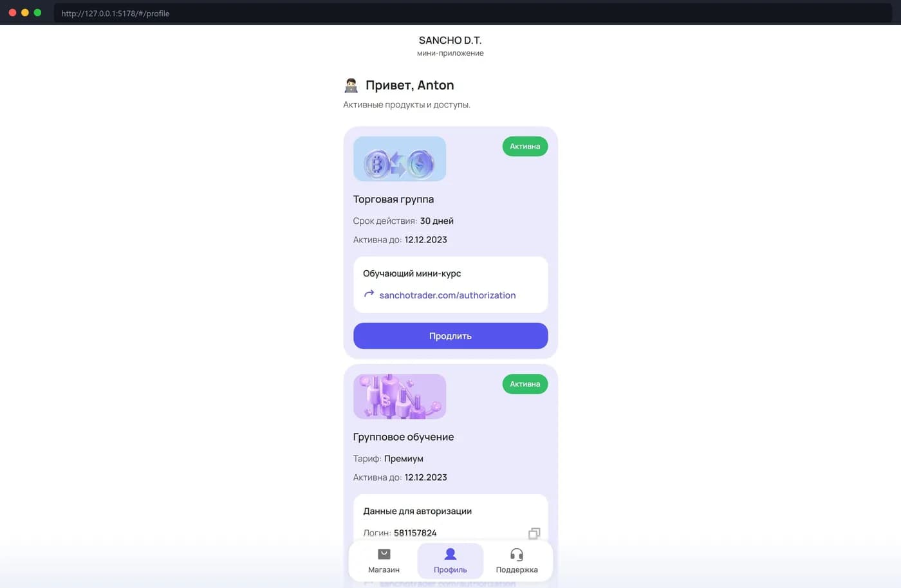Click the Продлить button for Торговая группа
The height and width of the screenshot is (588, 901).
[x=450, y=336]
